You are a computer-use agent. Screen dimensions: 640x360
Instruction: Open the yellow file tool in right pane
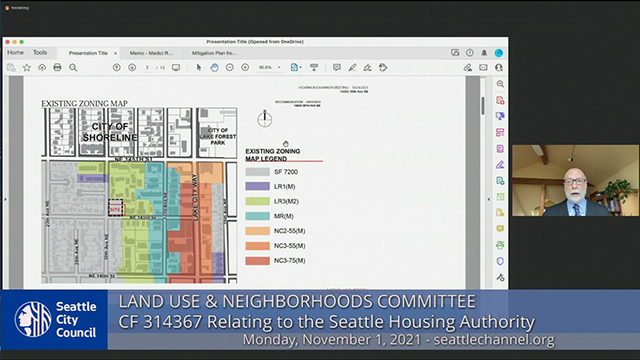point(500,213)
